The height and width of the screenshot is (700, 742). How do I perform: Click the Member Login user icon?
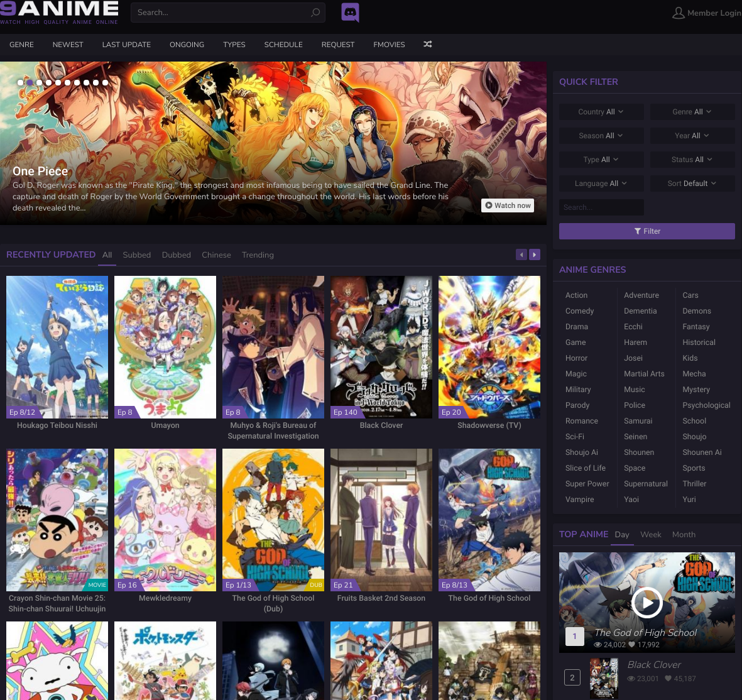pyautogui.click(x=678, y=13)
